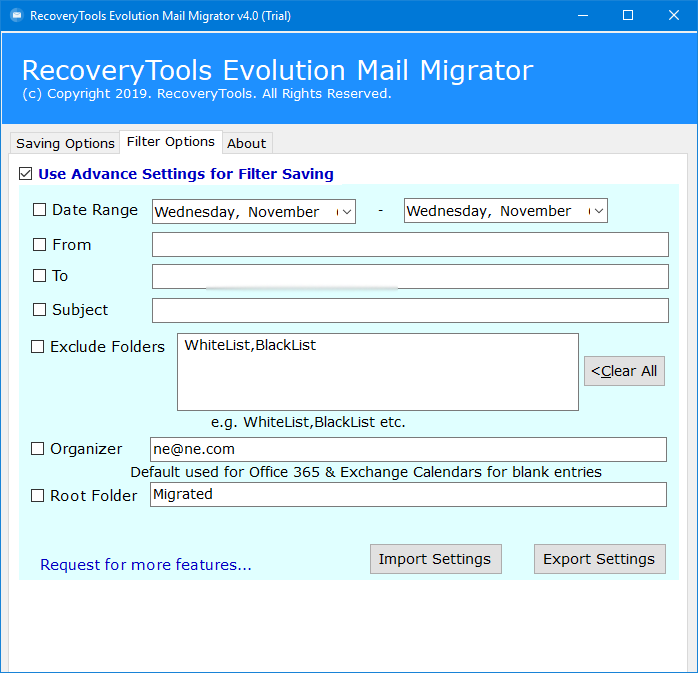Viewport: 698px width, 673px height.
Task: Click the Root Folder Migrated field
Action: (x=408, y=494)
